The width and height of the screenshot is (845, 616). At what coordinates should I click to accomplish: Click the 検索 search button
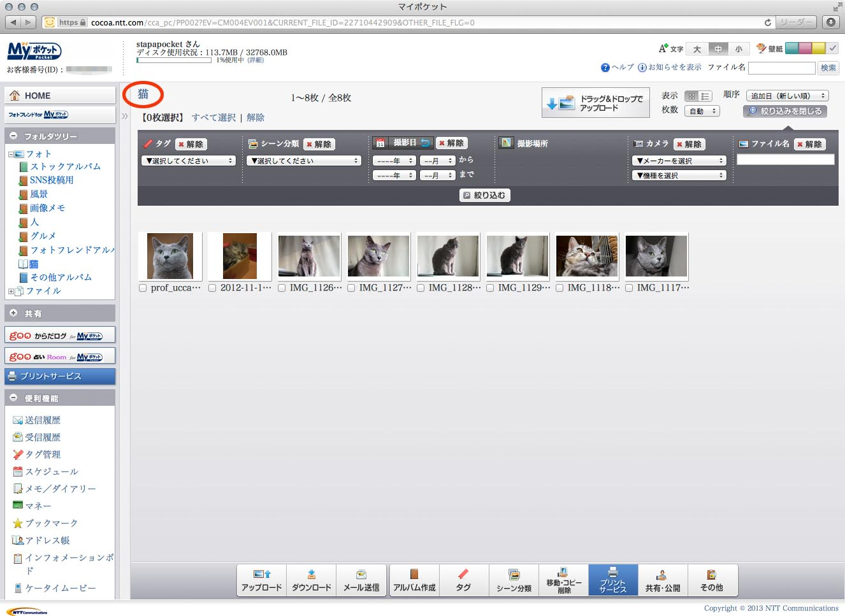pos(828,68)
